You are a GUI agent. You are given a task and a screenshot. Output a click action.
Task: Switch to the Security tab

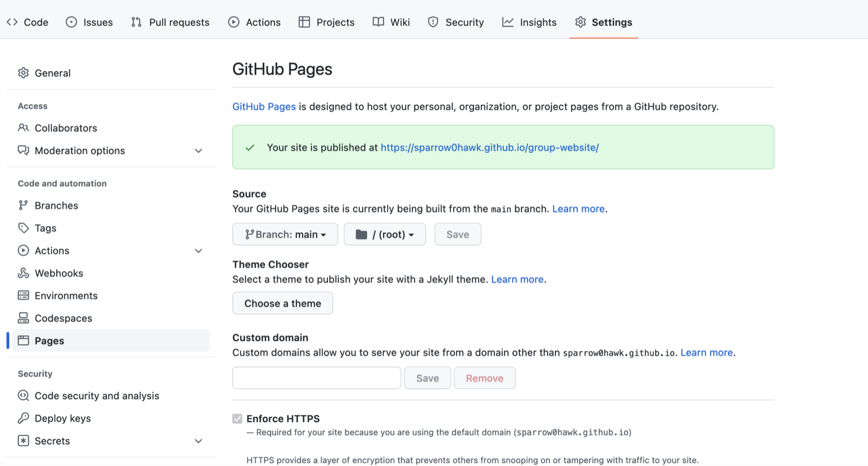(455, 22)
